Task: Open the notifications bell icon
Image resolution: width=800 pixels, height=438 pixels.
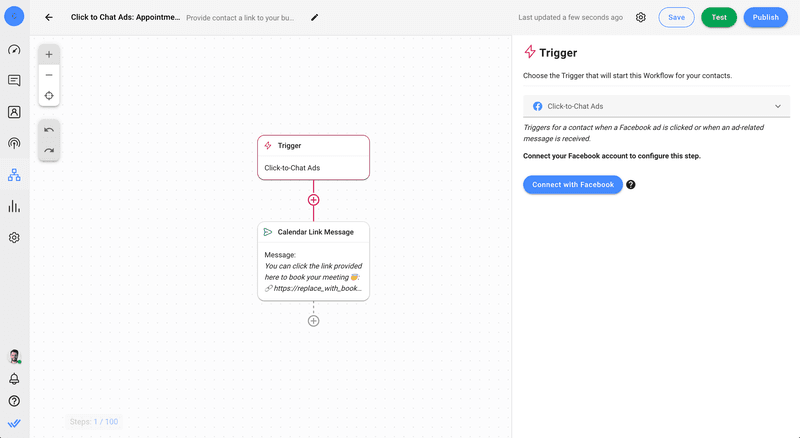Action: (14, 379)
